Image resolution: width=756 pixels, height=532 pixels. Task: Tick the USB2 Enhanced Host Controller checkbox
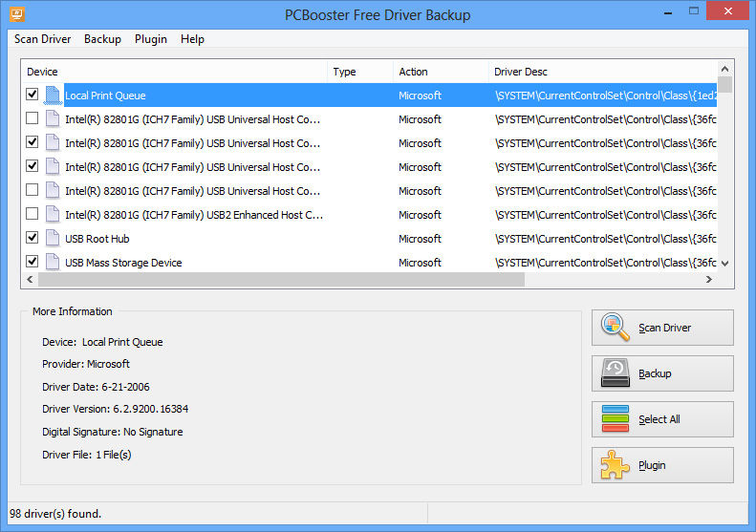32,213
